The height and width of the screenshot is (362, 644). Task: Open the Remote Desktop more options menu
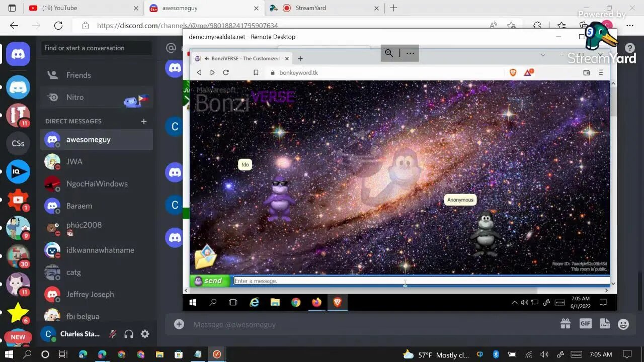(x=410, y=53)
